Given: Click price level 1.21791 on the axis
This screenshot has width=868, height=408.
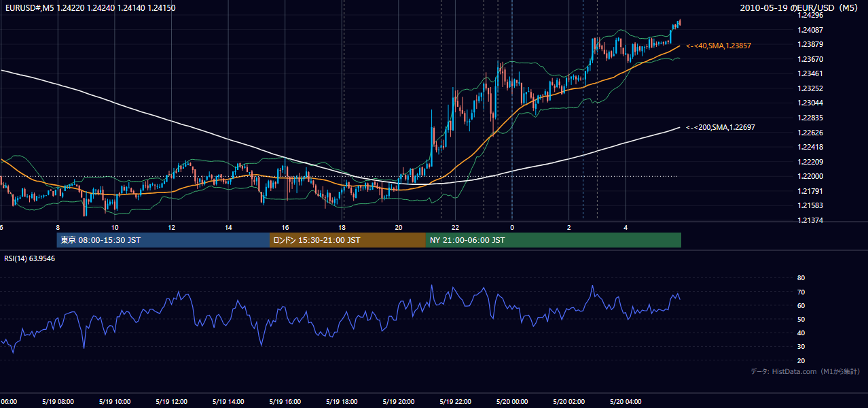Looking at the screenshot, I should [x=810, y=191].
